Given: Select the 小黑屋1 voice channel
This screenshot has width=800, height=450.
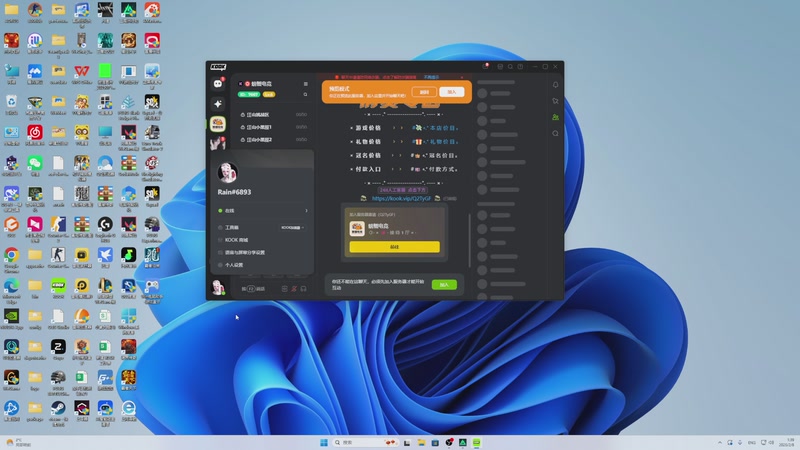Looking at the screenshot, I should (x=273, y=127).
